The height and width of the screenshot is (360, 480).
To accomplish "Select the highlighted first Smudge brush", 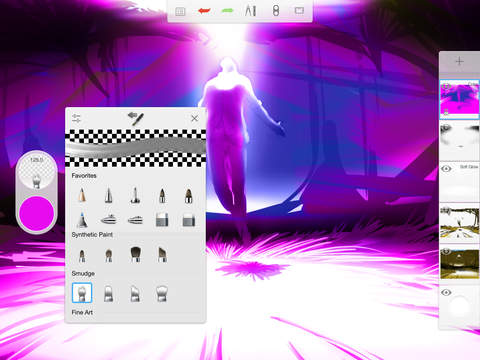I will (82, 293).
